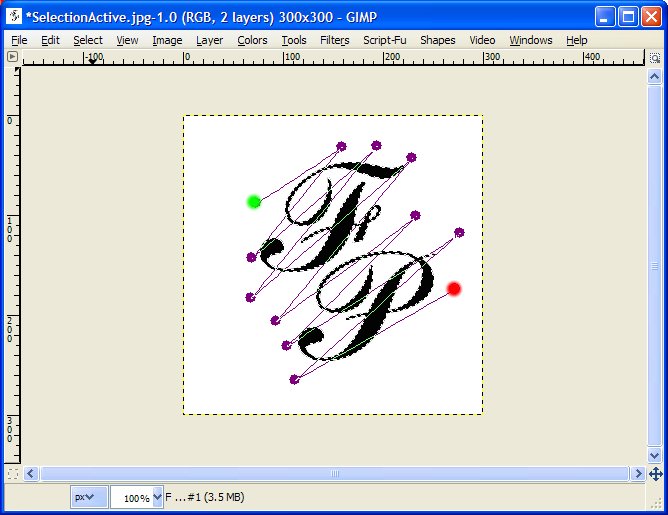Click the GIMP Wilber icon in title bar

14,17
